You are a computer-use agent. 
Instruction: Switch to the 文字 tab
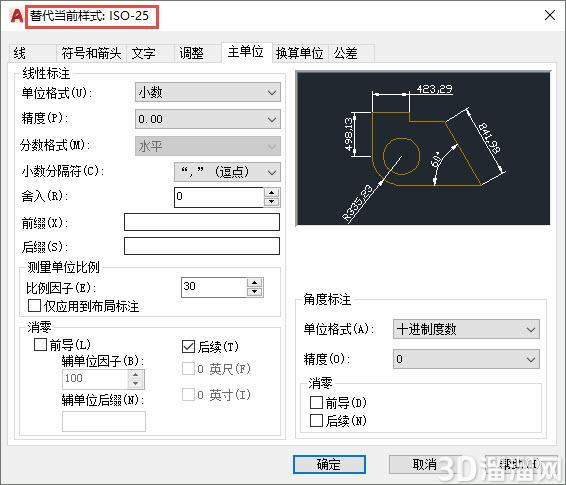click(x=150, y=53)
